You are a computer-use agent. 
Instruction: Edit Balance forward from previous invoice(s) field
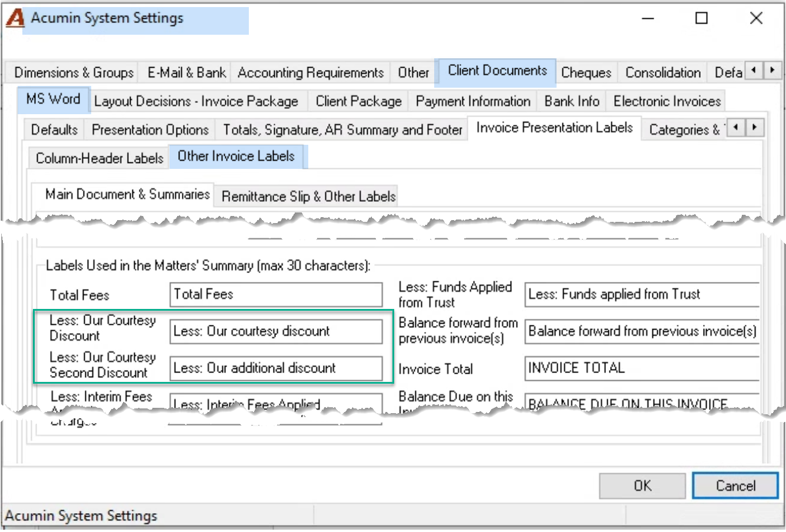click(x=642, y=332)
